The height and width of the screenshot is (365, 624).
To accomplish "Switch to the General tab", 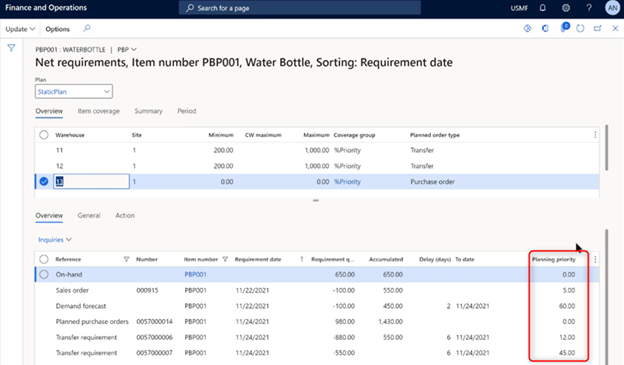I will [89, 215].
